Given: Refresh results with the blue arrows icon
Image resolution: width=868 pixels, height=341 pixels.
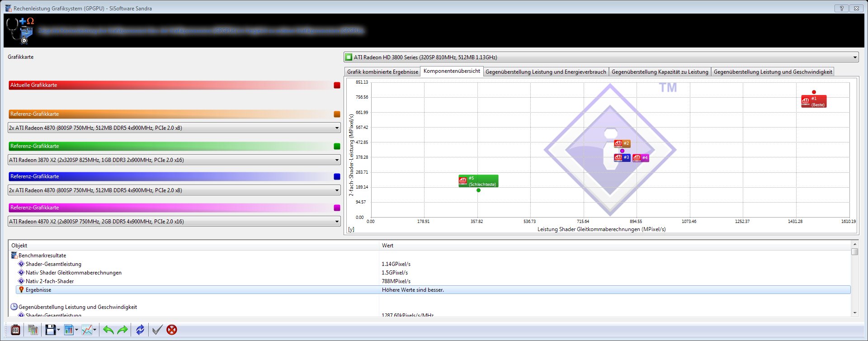Looking at the screenshot, I should tap(140, 330).
